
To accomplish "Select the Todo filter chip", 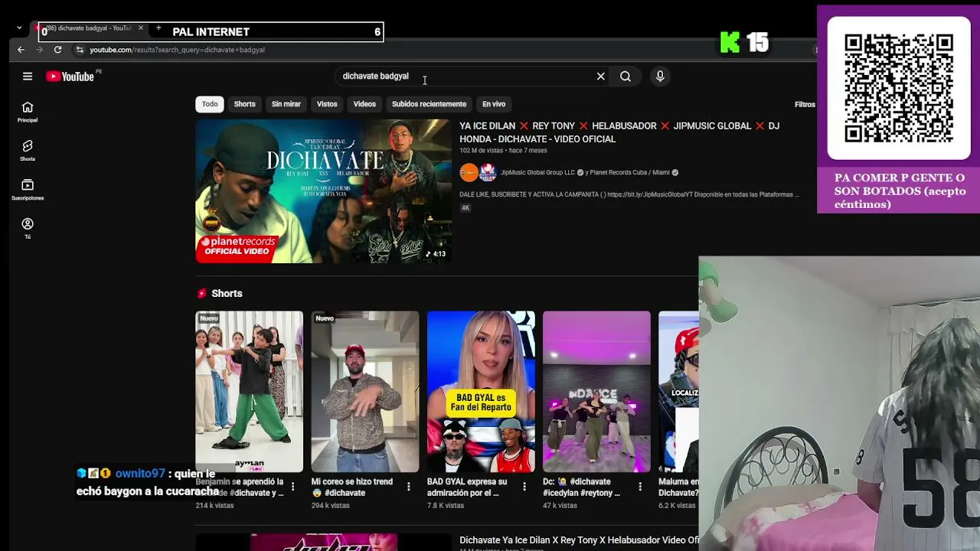I will pyautogui.click(x=210, y=104).
